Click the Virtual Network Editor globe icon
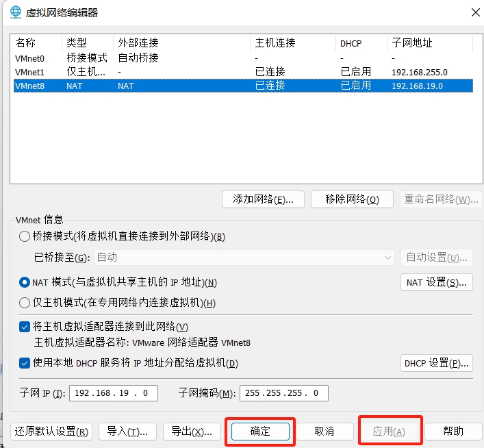 16,12
